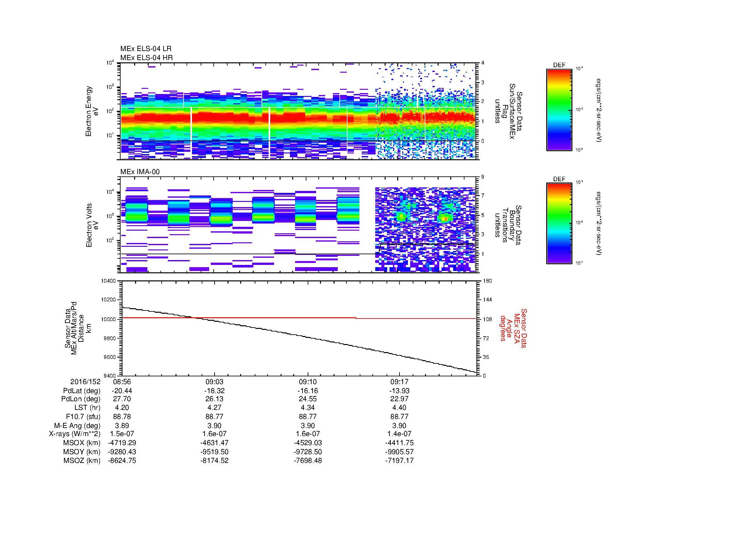
Task: Click the lower DEF color bar of the IMA panel
Action: point(559,224)
